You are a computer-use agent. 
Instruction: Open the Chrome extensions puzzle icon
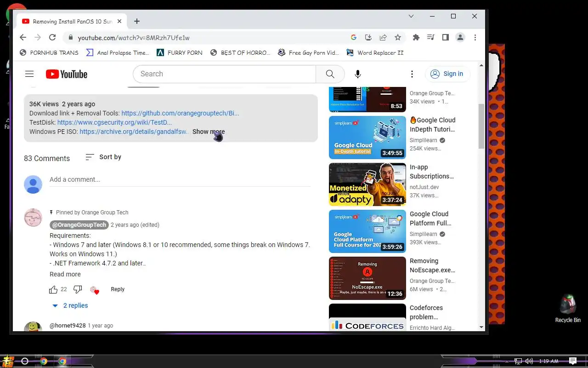coord(416,38)
